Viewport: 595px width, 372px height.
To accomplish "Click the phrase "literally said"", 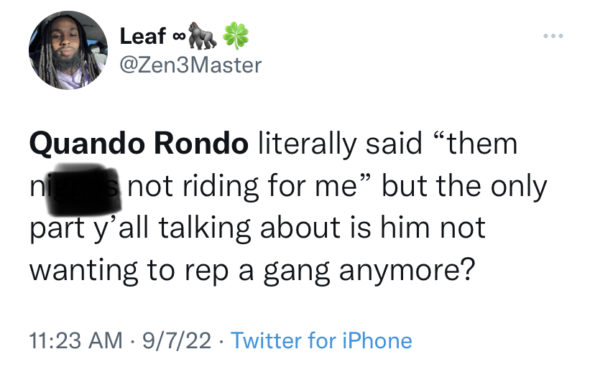I will click(x=340, y=145).
